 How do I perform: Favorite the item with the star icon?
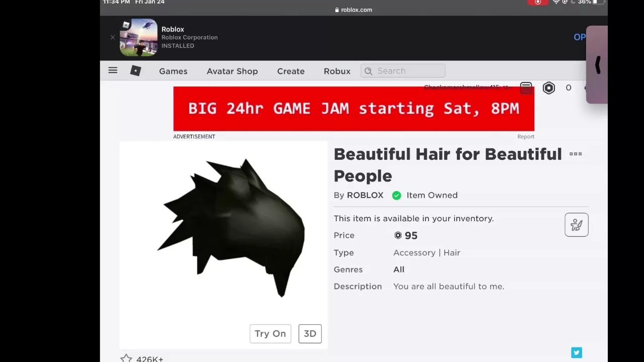point(126,358)
